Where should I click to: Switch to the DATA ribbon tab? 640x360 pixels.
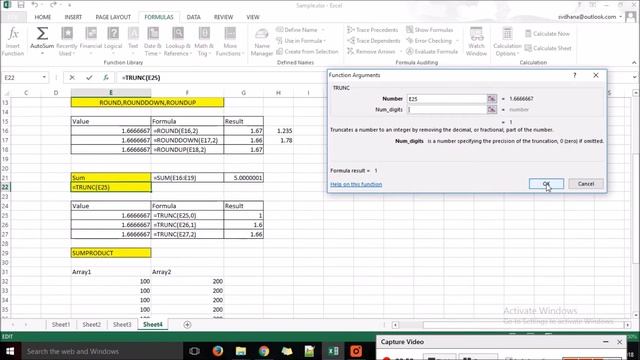[193, 17]
